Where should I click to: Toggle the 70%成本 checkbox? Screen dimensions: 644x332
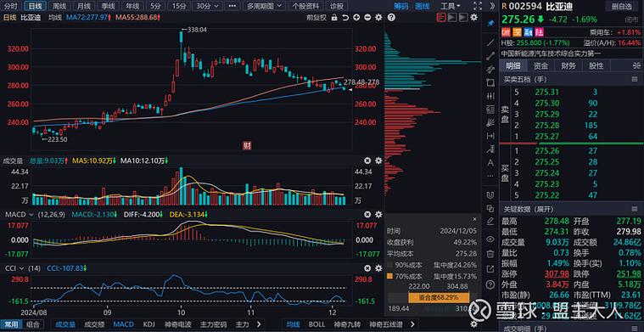390,276
